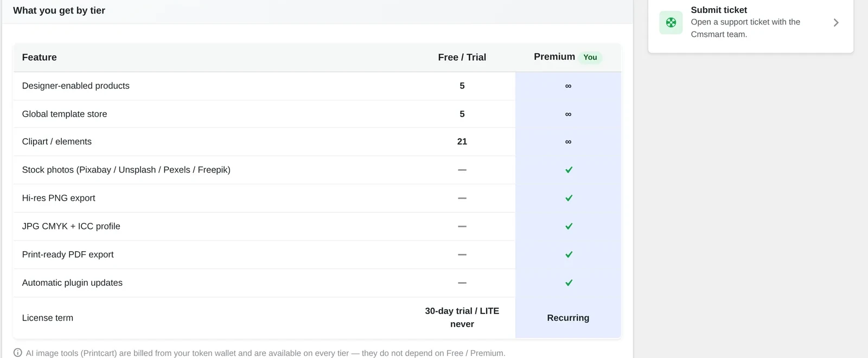Select the 'License term' row label
868x358 pixels.
[x=48, y=318]
